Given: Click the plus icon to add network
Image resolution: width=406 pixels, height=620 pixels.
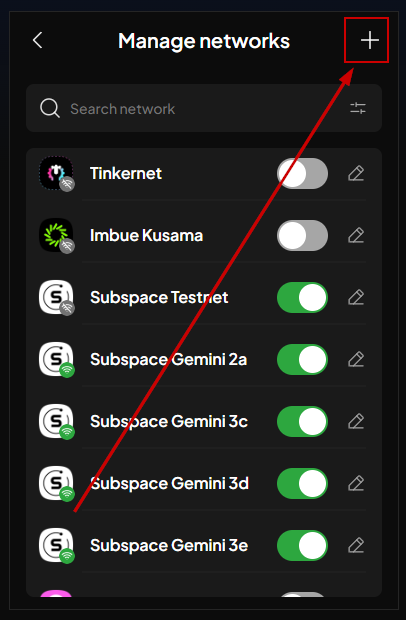Looking at the screenshot, I should click(x=370, y=40).
